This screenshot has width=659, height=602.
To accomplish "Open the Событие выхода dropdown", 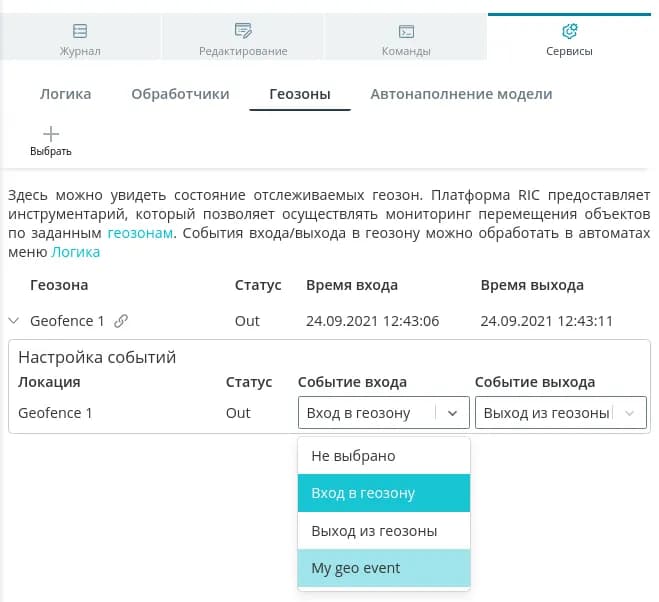I will [559, 413].
